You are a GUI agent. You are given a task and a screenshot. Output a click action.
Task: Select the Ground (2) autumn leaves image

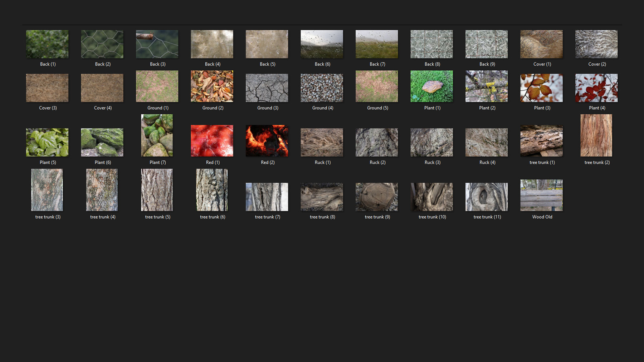click(x=212, y=86)
